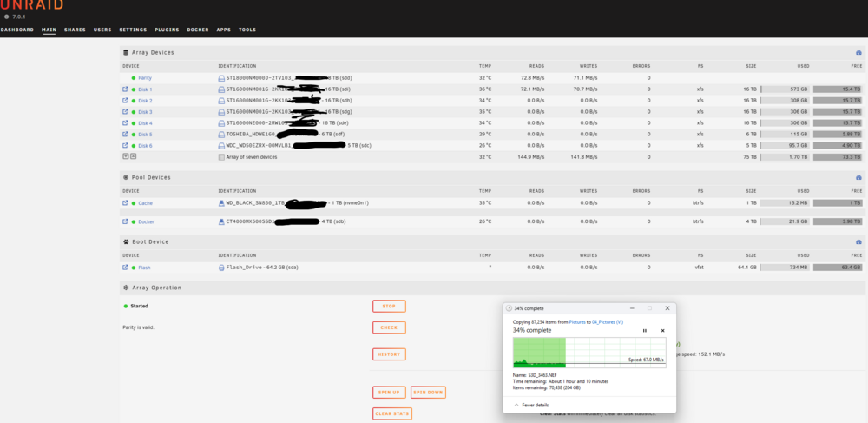Browse the Docker pool via its arrow icon
Viewport: 868px width, 423px height.
125,221
